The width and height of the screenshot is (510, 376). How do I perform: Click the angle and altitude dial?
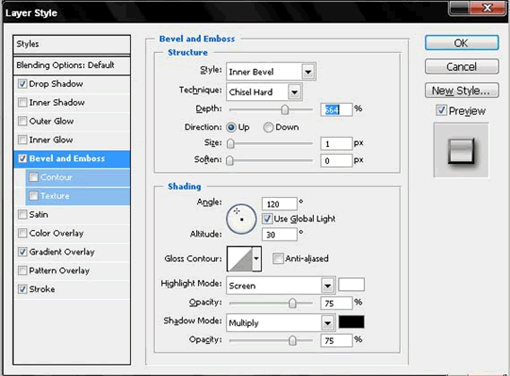[241, 219]
